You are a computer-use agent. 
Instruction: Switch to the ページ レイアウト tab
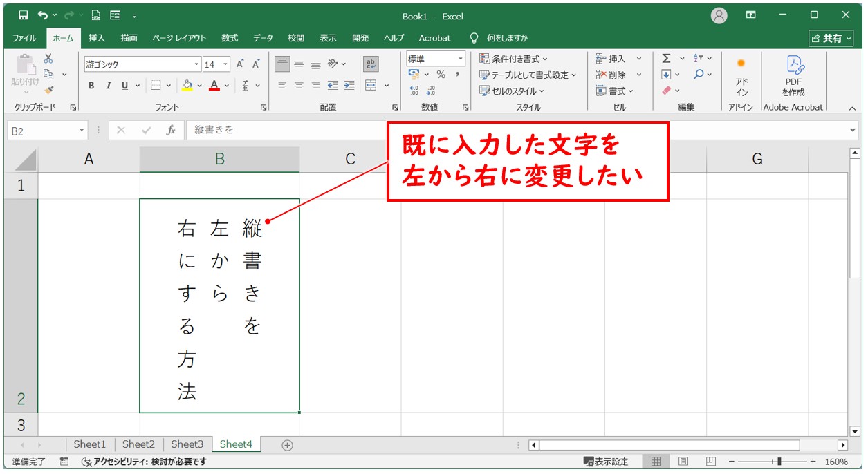[x=179, y=38]
